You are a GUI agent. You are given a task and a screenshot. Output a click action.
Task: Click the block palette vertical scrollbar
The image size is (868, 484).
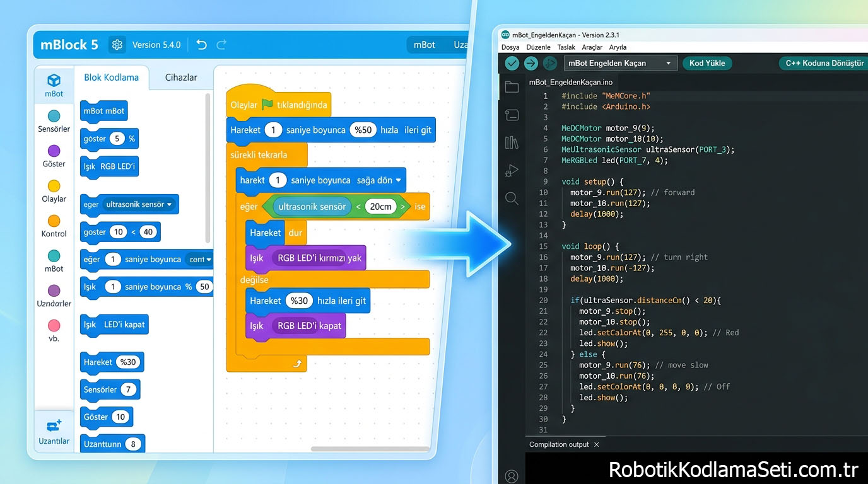point(208,168)
